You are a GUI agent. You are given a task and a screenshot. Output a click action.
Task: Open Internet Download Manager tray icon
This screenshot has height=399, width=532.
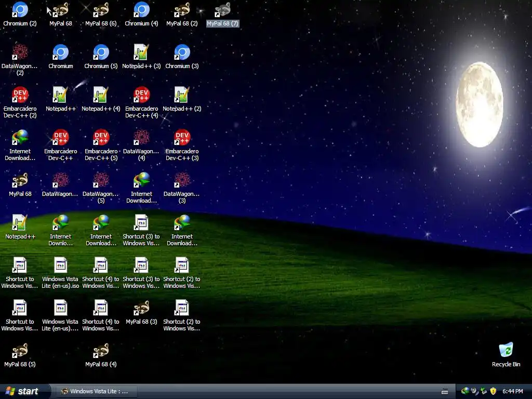[465, 391]
